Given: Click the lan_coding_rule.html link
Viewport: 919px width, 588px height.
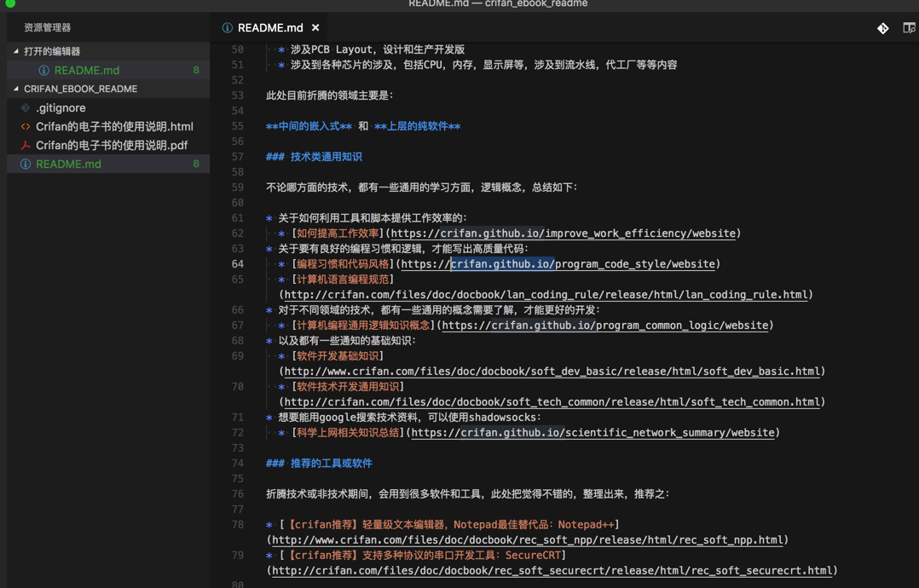Looking at the screenshot, I should (546, 295).
